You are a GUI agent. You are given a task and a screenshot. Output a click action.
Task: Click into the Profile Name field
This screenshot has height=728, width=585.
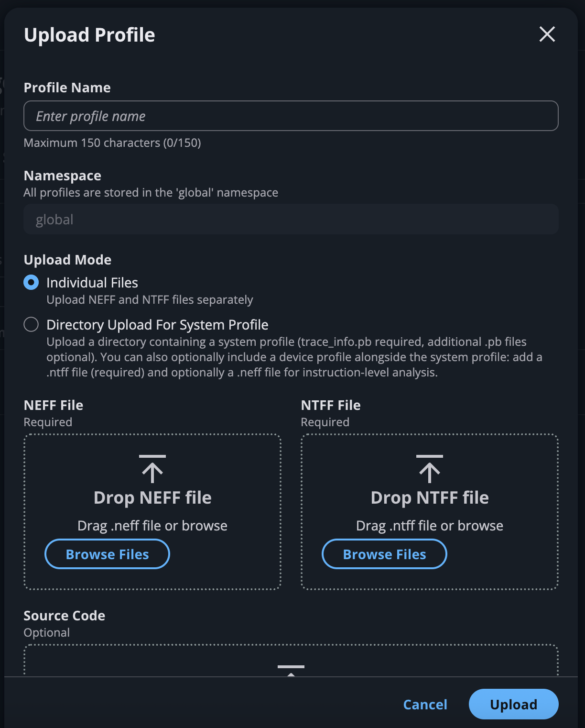tap(291, 116)
